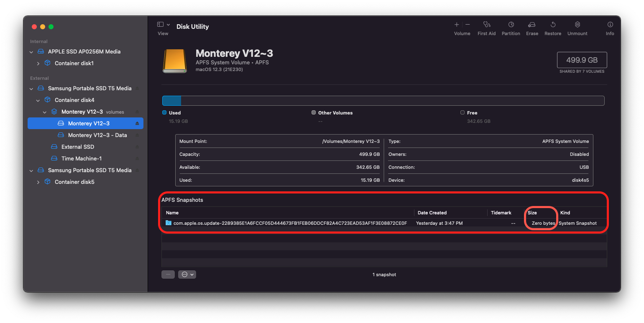This screenshot has width=644, height=323.
Task: Click the 'macOS 12.3 (21E230)' version text
Action: tap(219, 69)
